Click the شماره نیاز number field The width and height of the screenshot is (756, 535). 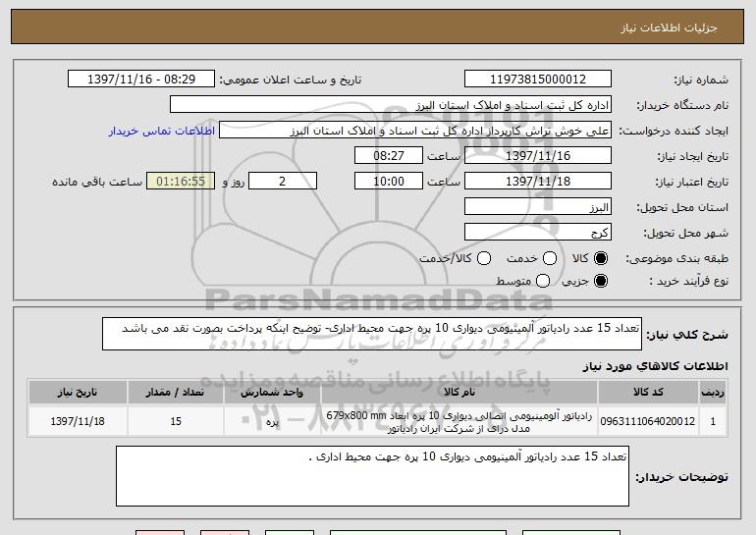(x=537, y=80)
